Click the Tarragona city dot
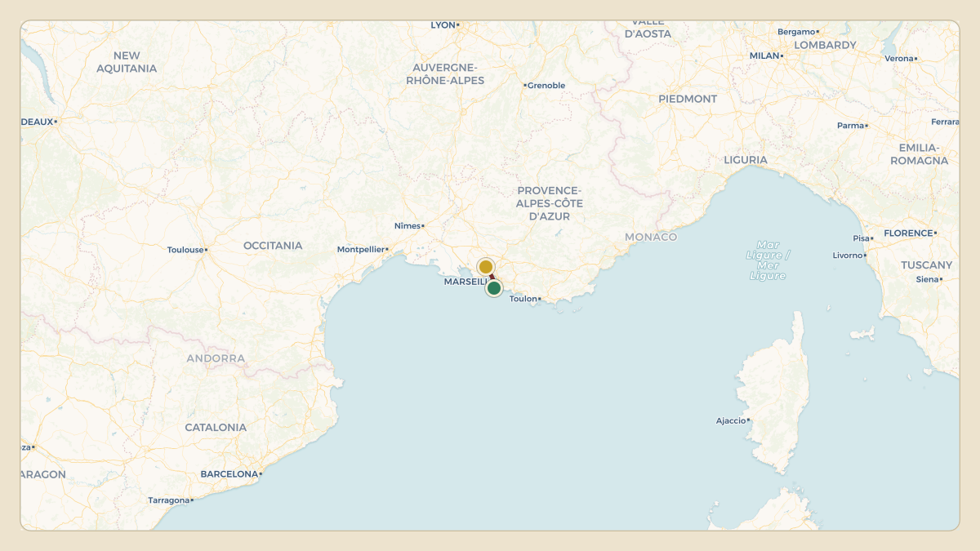 192,500
